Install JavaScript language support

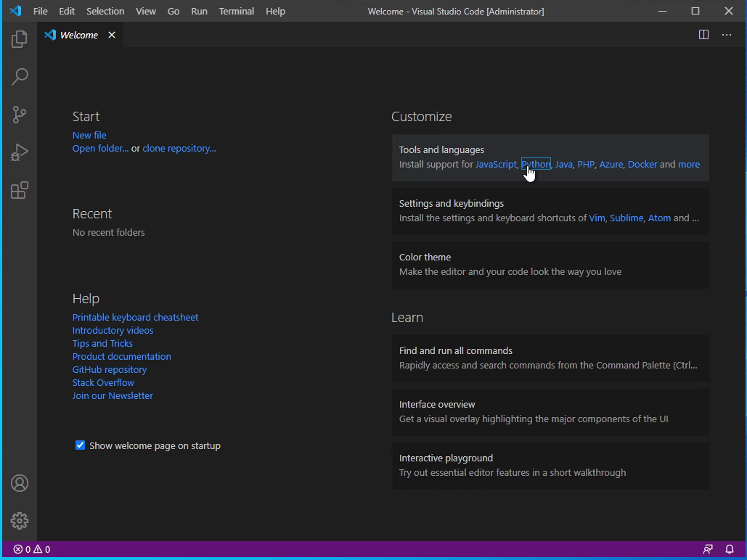tap(496, 164)
